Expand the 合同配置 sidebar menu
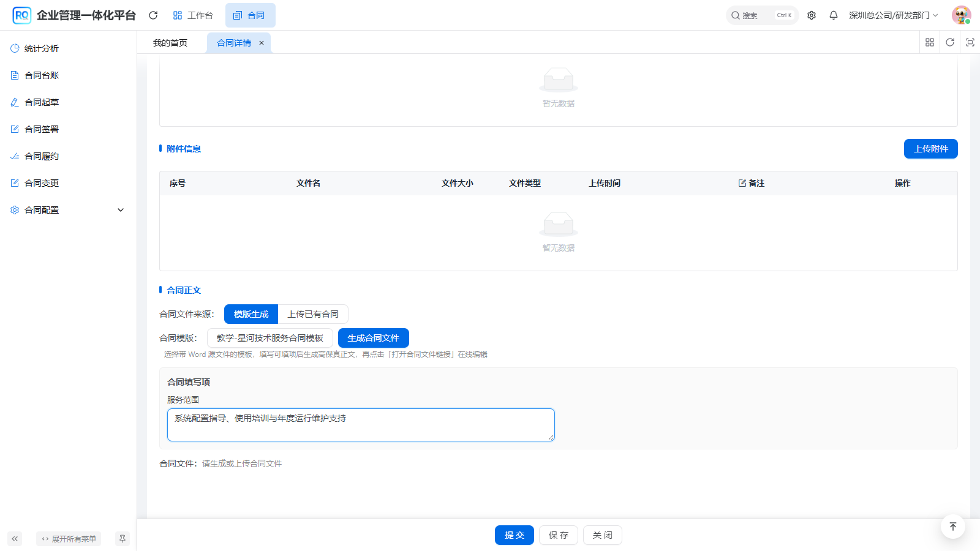Screen dimensions: 980x551 tap(67, 210)
